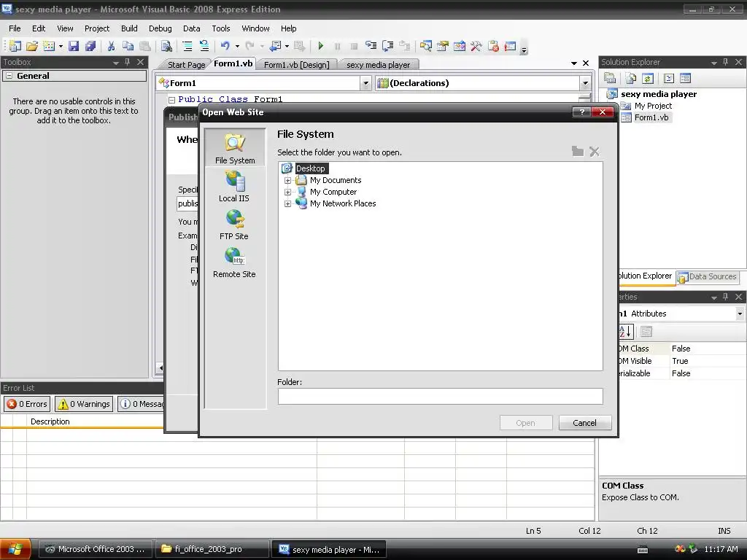Open Properties Window from main toolbar icon
Viewport: 747px width, 560px height.
pyautogui.click(x=443, y=46)
